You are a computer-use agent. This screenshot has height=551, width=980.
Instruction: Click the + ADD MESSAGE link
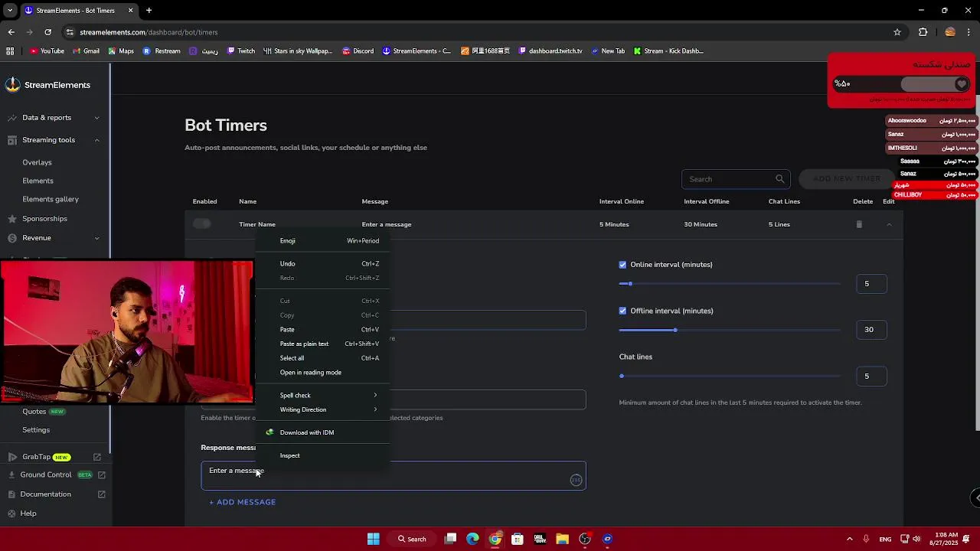click(243, 502)
